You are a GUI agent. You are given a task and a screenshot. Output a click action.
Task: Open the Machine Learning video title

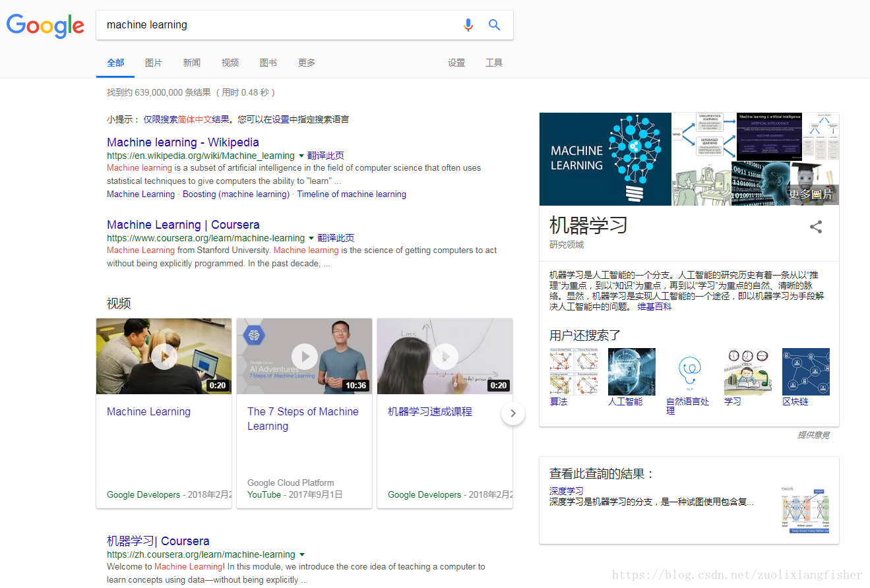pyautogui.click(x=148, y=412)
